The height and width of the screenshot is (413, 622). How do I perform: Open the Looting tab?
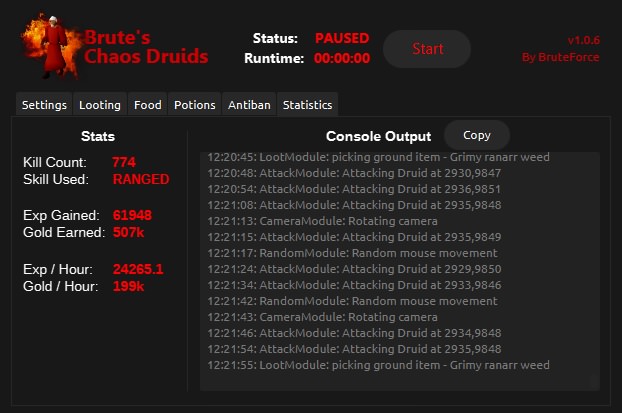99,105
